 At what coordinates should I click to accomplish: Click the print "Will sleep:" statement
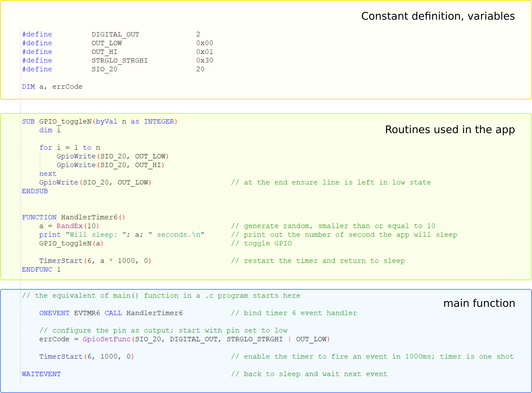click(x=122, y=235)
